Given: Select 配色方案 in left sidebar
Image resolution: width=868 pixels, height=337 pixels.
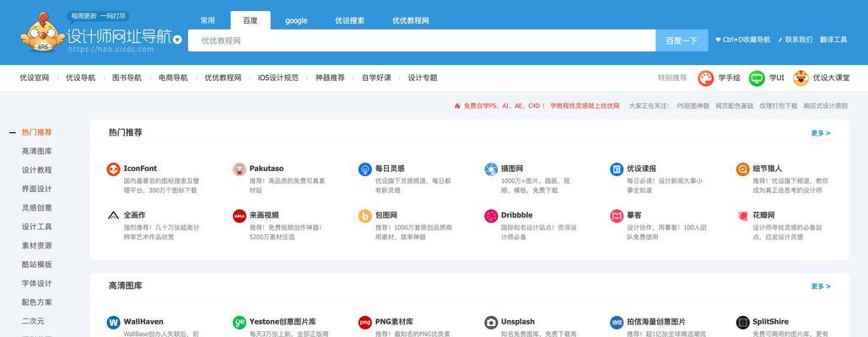Looking at the screenshot, I should coord(36,302).
